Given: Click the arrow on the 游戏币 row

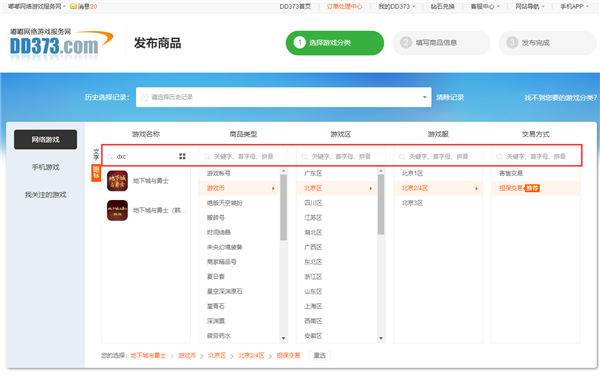Looking at the screenshot, I should pyautogui.click(x=273, y=188).
